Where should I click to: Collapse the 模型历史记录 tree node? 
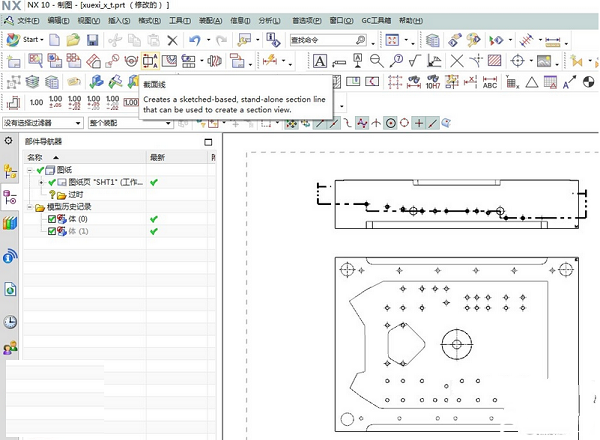29,207
